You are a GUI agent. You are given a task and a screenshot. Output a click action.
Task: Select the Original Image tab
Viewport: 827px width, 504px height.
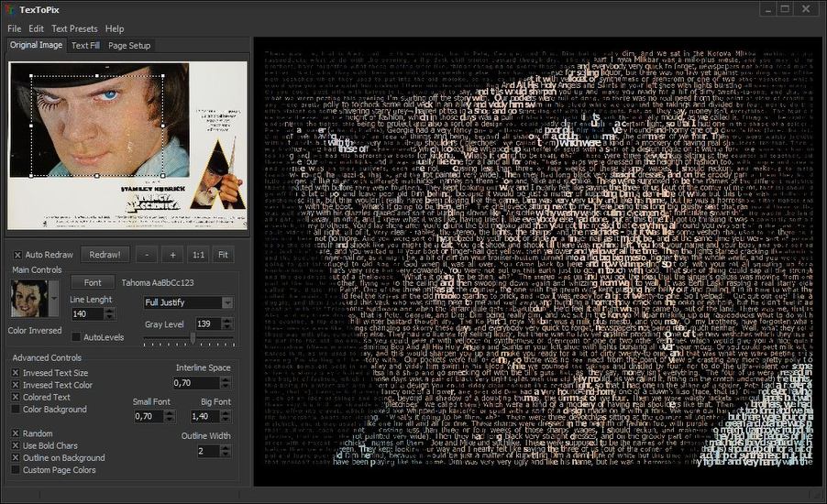tap(37, 45)
